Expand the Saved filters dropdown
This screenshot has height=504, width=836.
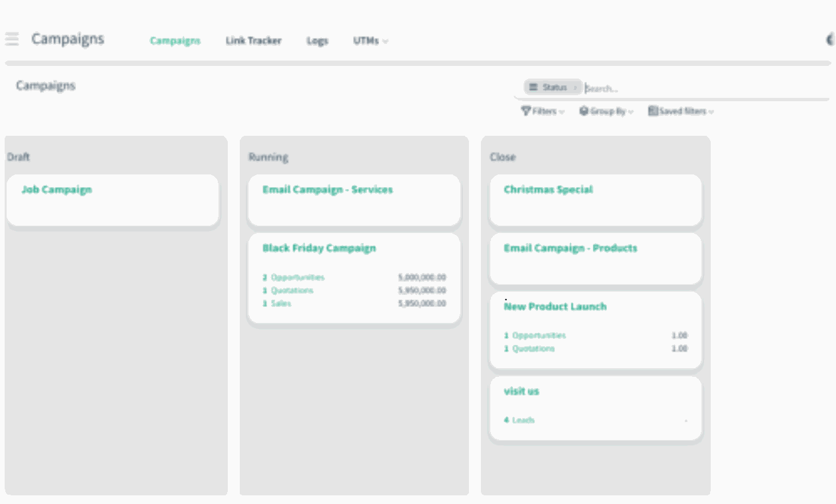(711, 112)
